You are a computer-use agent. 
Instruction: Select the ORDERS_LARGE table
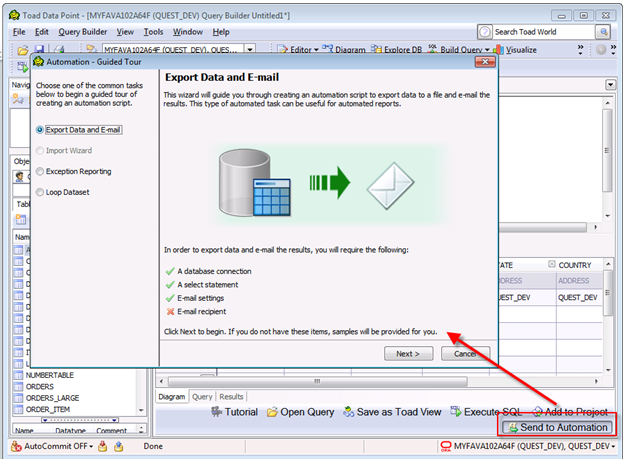[52, 398]
